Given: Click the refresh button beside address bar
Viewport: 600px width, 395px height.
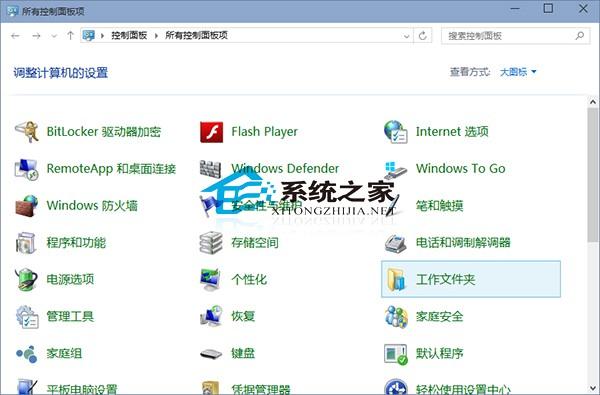Looking at the screenshot, I should (423, 36).
